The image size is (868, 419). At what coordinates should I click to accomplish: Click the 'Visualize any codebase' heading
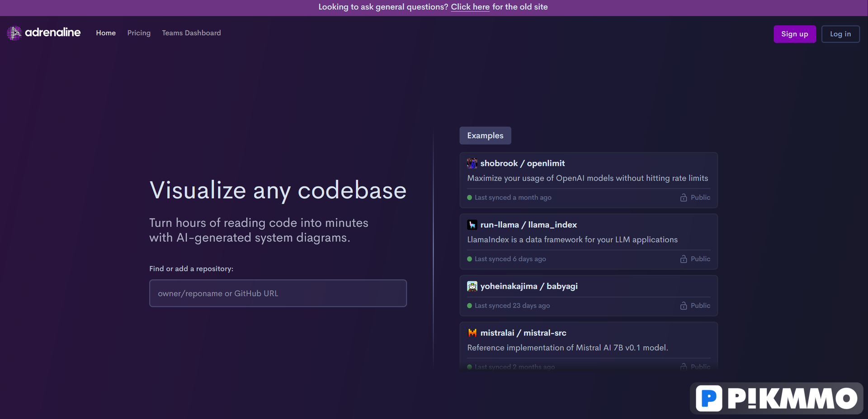tap(278, 190)
